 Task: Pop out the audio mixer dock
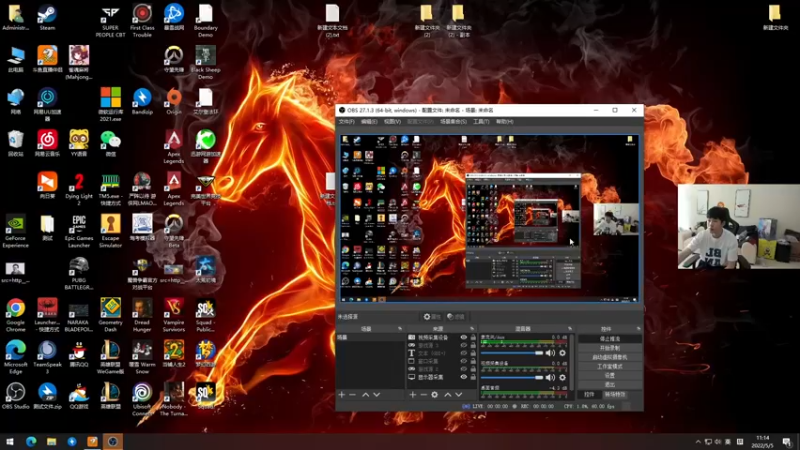[568, 328]
